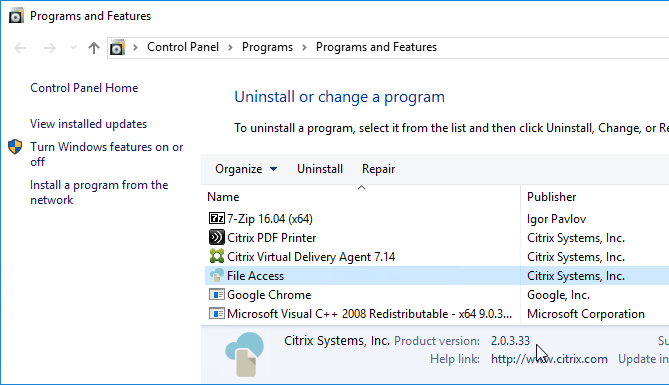
Task: Click the File Access cloud icon in list
Action: 217,275
